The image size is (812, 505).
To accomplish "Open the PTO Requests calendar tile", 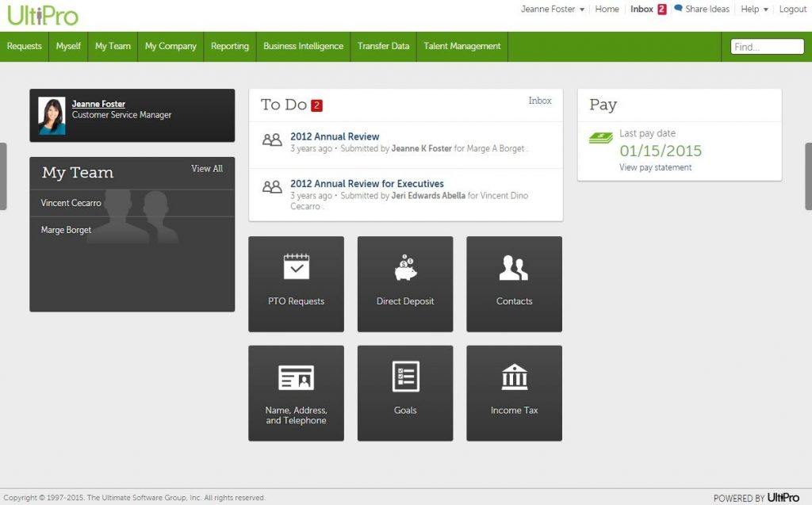I will click(296, 283).
